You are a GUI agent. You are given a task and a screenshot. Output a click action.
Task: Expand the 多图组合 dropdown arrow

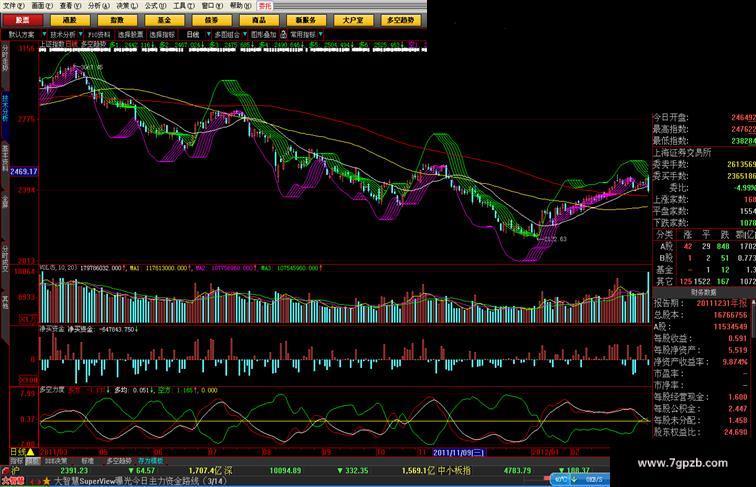point(245,34)
